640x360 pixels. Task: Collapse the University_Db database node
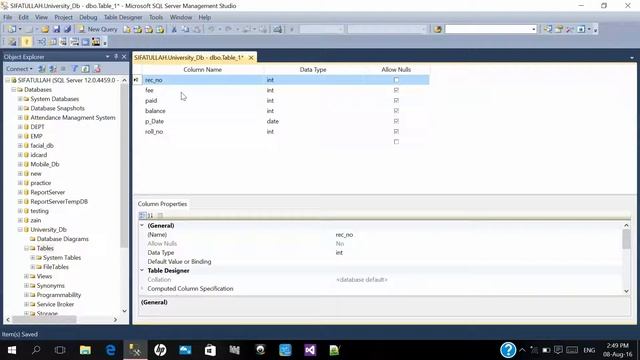pyautogui.click(x=20, y=229)
